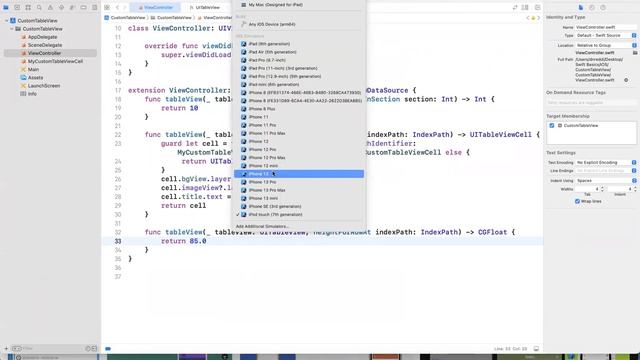
Task: Go back with the editor back arrow
Action: click(117, 7)
